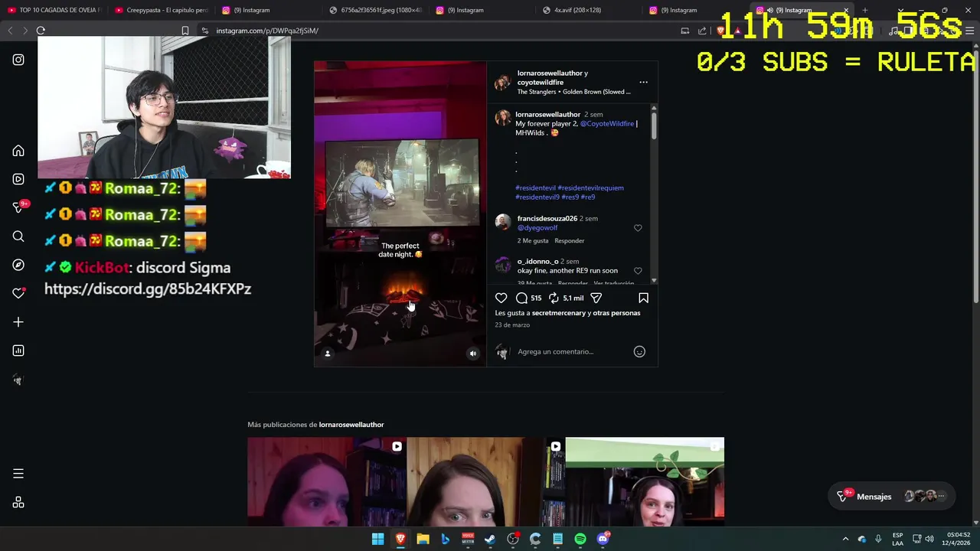980x551 pixels.
Task: Open the More hamburger menu in sidebar
Action: tap(18, 474)
